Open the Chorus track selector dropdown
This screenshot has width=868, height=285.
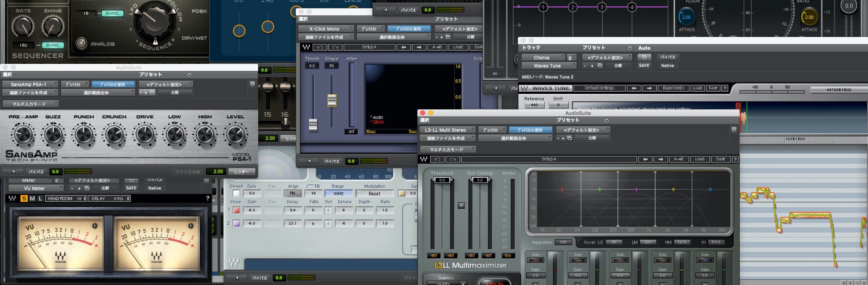coord(543,58)
